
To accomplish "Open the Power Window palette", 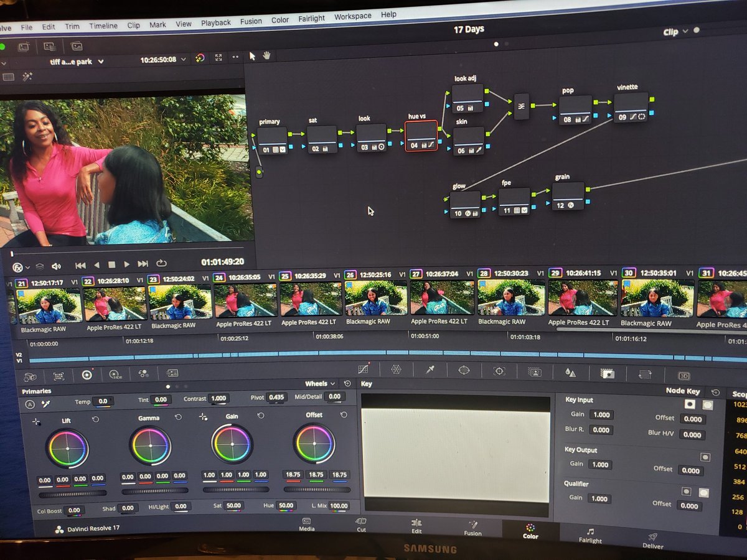I will [x=464, y=370].
